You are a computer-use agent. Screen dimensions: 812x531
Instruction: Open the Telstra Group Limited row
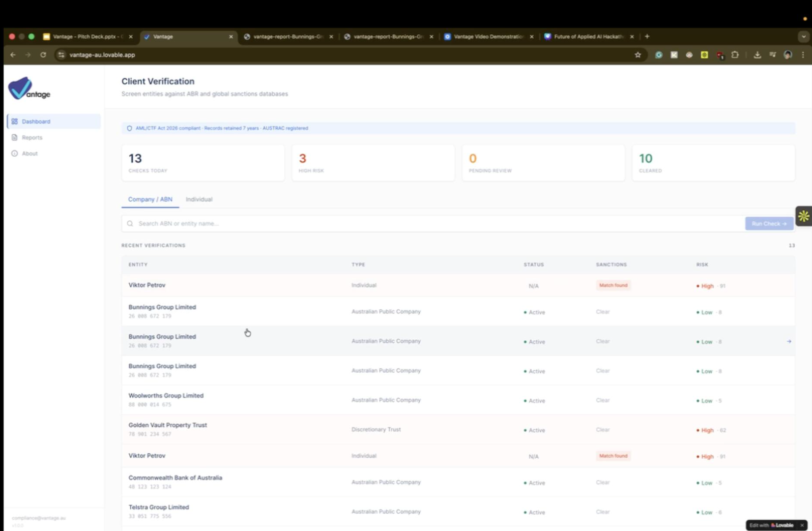(458, 511)
